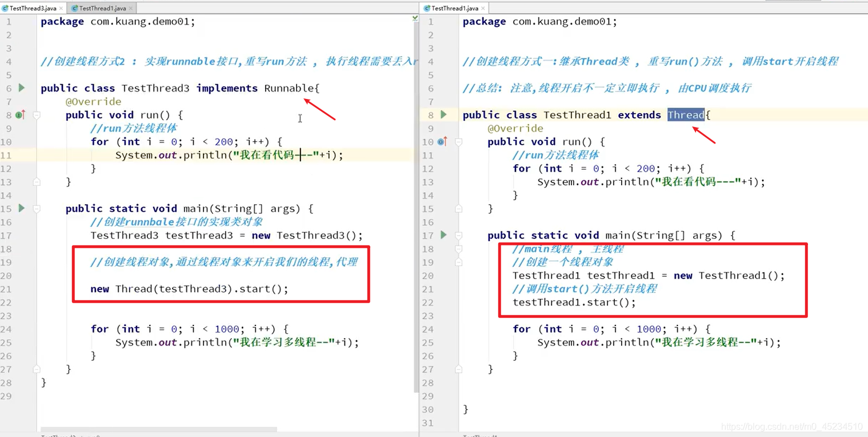The width and height of the screenshot is (868, 437).
Task: Click 'testThread1.start();' statement
Action: click(x=574, y=302)
